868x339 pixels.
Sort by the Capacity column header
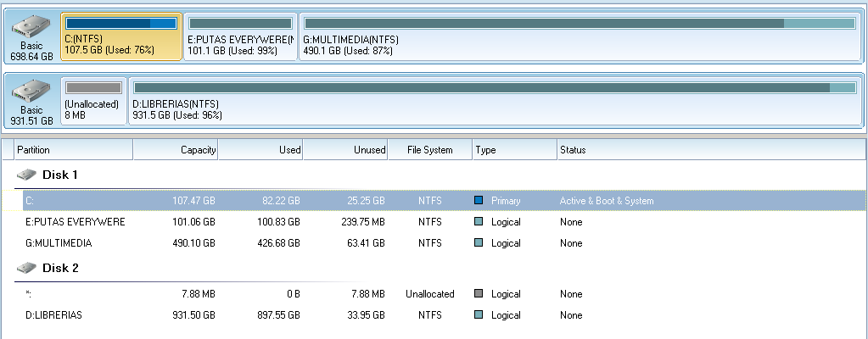[176, 150]
